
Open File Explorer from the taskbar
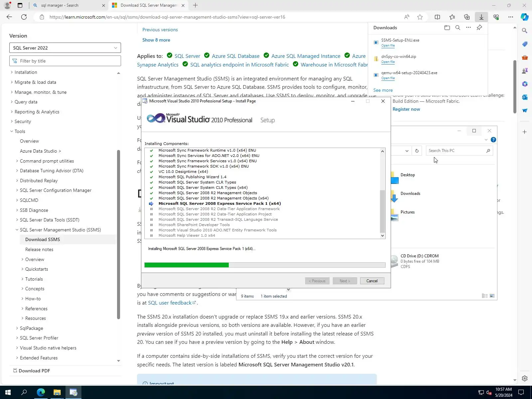tap(57, 392)
